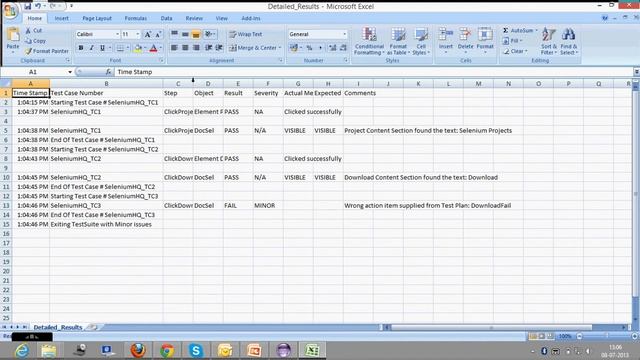Open Find & Select menu
Viewport: 640px width, 360px height.
click(x=569, y=41)
